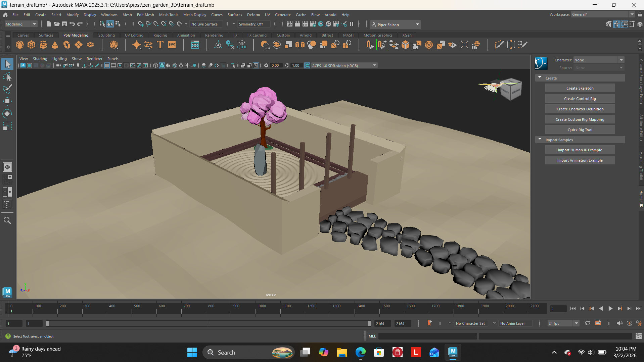
Task: Click the HumanIK character icon button
Action: click(541, 63)
